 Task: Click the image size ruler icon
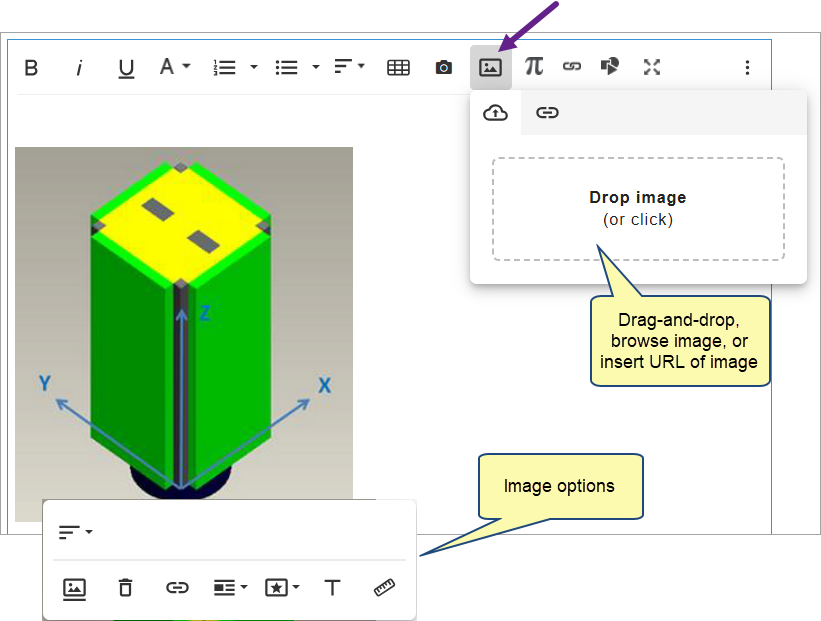(x=385, y=588)
